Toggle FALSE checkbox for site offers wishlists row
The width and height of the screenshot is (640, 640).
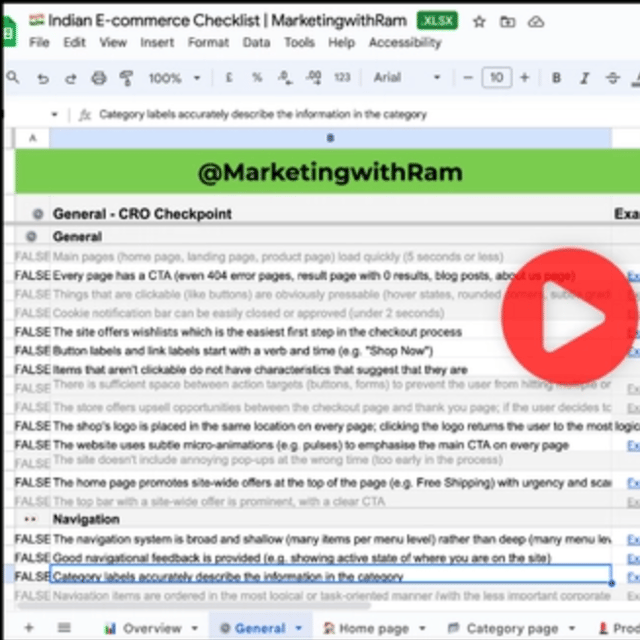(x=33, y=332)
